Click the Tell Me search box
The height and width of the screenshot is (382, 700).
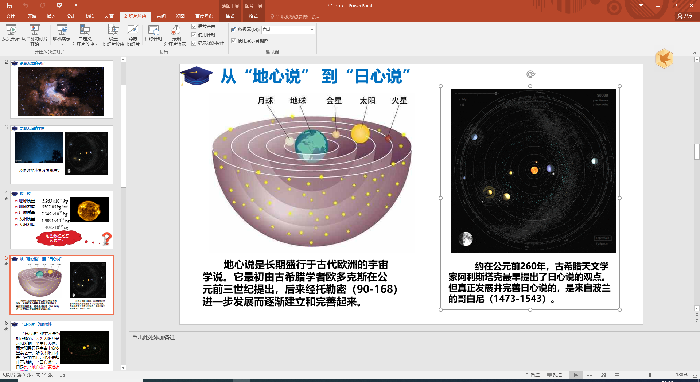coord(295,17)
